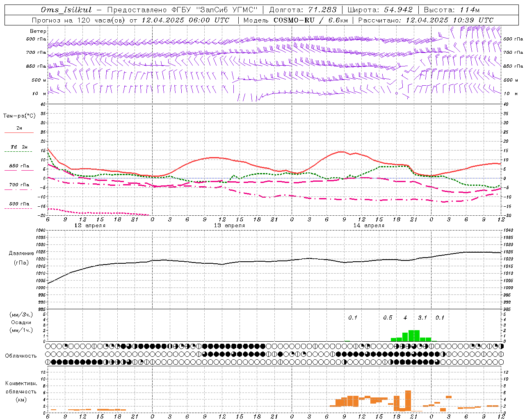The image size is (525, 420).
Task: Click the red solid 2м temperature legend line
Action: tap(19, 132)
